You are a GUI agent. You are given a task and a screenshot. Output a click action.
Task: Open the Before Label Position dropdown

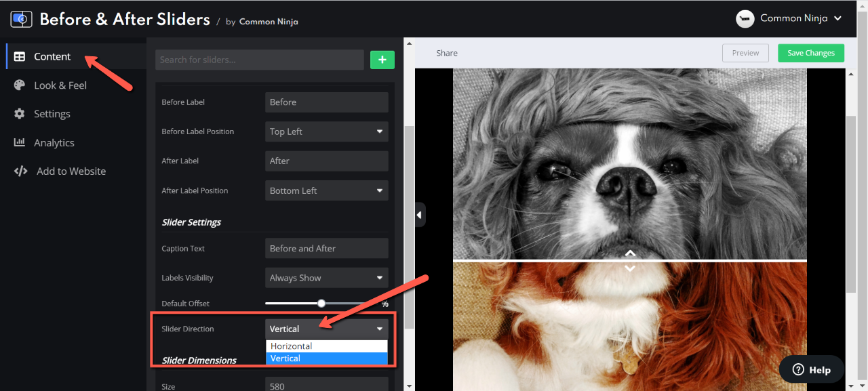point(326,131)
